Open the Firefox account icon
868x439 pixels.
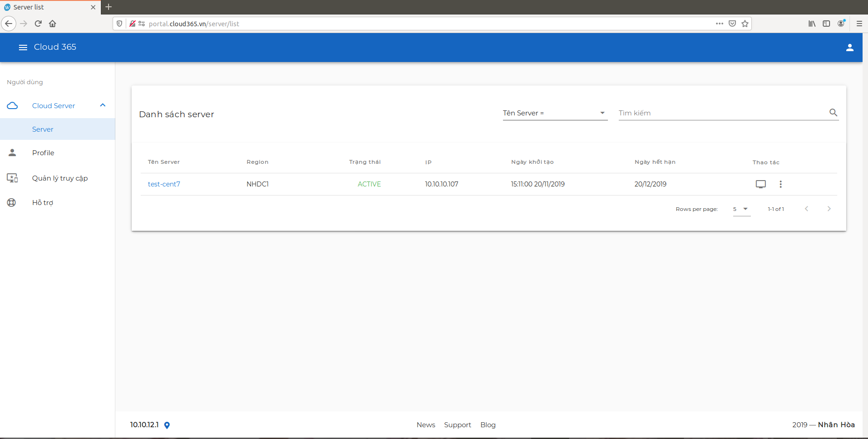pos(841,24)
